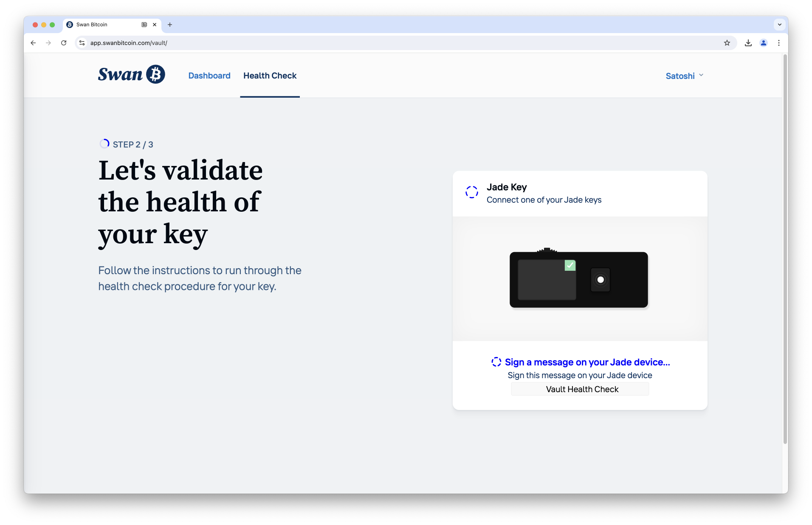
Task: Go back using the browser back arrow
Action: tap(33, 43)
